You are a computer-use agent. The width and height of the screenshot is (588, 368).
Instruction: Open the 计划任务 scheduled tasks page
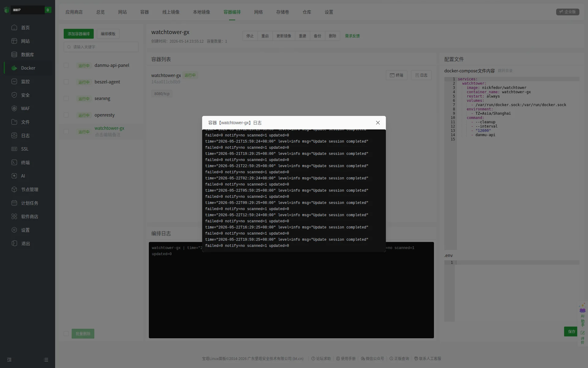pos(29,203)
